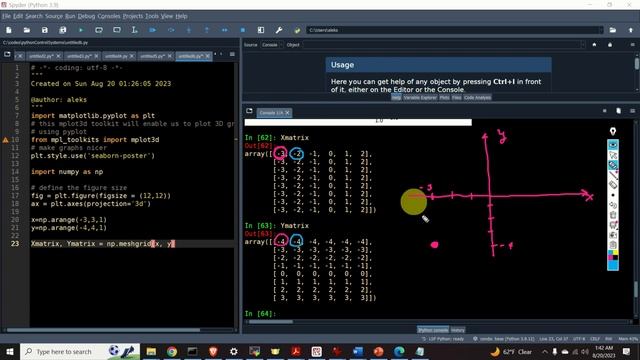Image resolution: width=640 pixels, height=360 pixels.
Task: Click the lightbulb pin above annotation toolbar
Action: [613, 131]
